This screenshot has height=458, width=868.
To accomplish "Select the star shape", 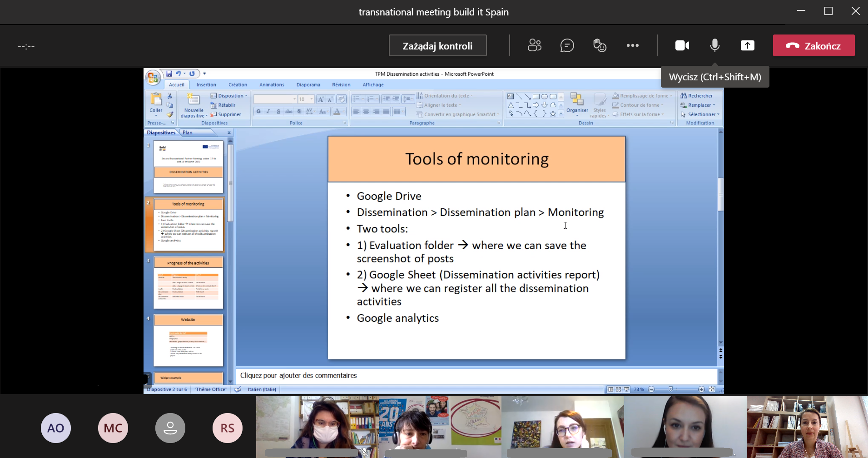I will [x=553, y=113].
